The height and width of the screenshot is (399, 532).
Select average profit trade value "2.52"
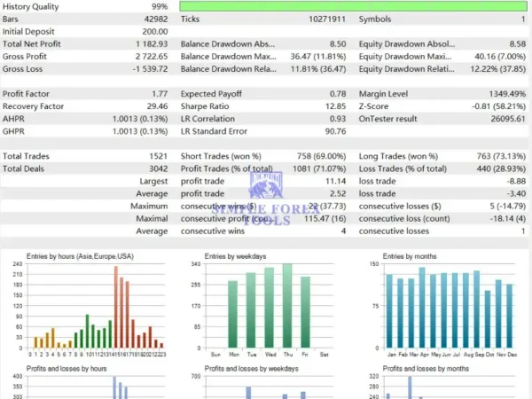pyautogui.click(x=338, y=193)
